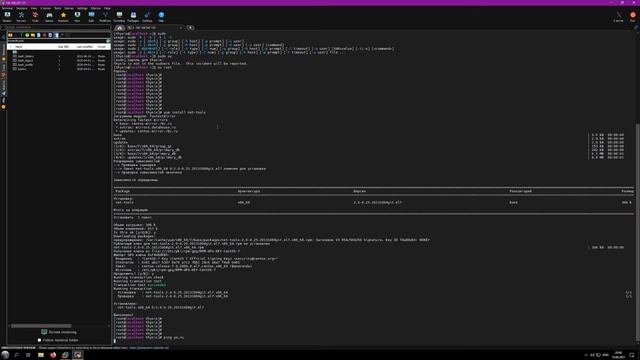Click the Remote monitoring icon
Screen dimensions: 640x360
[x=44, y=332]
